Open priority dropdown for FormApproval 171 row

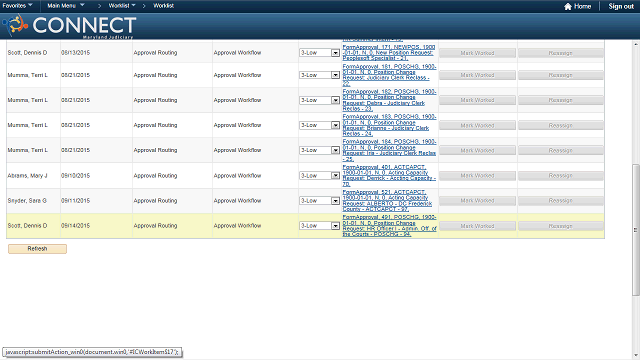point(320,53)
